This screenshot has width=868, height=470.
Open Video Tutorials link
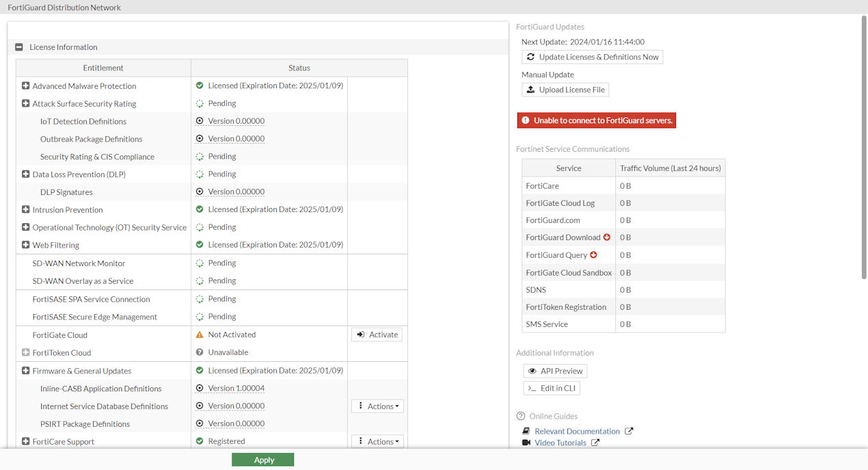[560, 443]
